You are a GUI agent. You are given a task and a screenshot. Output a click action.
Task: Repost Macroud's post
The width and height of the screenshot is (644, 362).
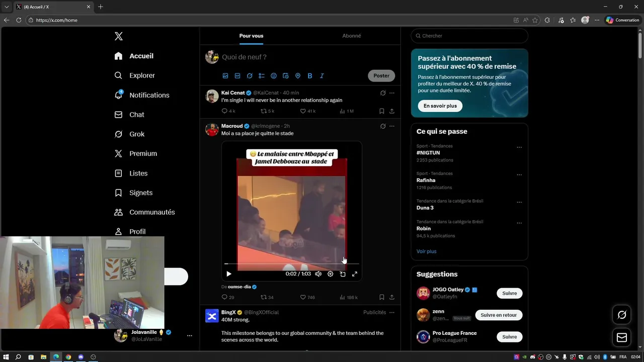(x=267, y=297)
